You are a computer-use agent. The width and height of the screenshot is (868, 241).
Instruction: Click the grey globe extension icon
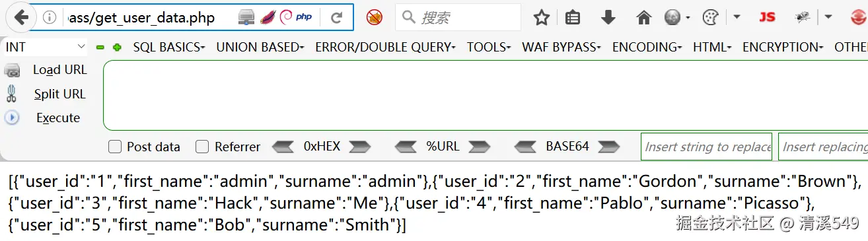[x=672, y=18]
